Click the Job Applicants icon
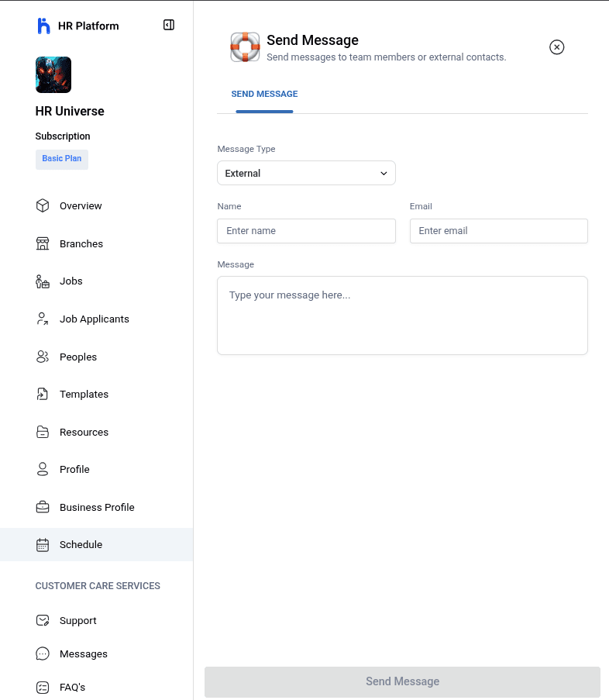Image resolution: width=609 pixels, height=700 pixels. click(43, 319)
